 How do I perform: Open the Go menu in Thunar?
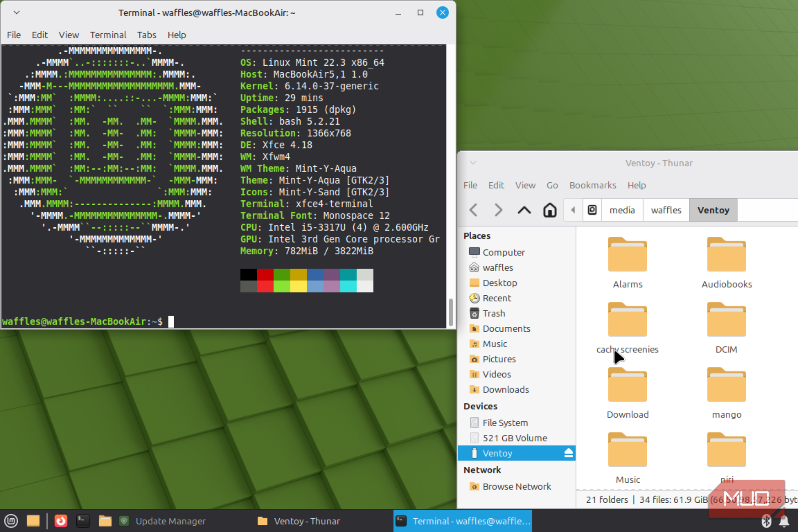click(x=552, y=185)
